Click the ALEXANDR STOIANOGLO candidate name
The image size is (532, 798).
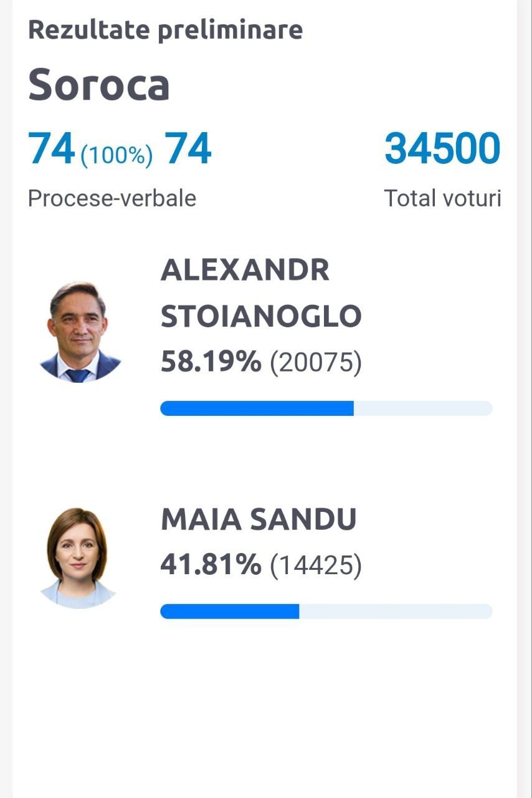click(261, 293)
